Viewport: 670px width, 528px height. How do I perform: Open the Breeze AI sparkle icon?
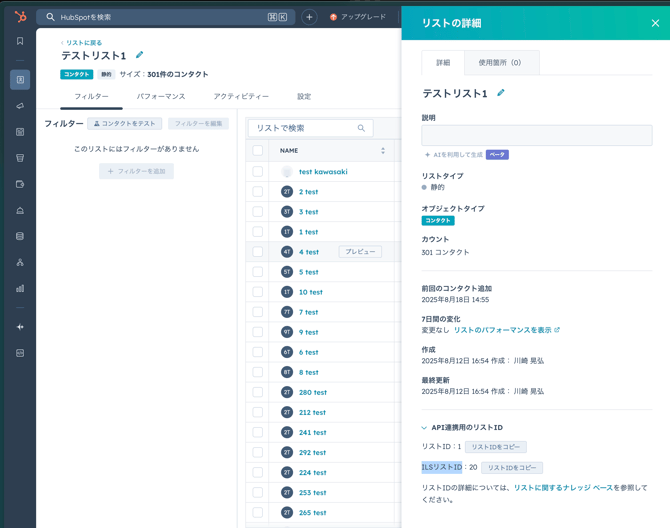pos(20,327)
